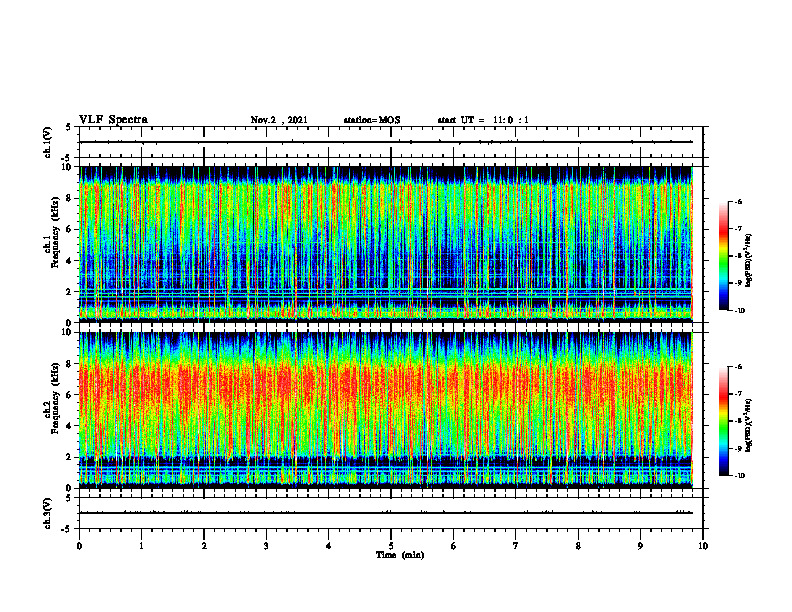Click the "5" tick on ch.1(V) axis
Image resolution: width=792 pixels, height=612 pixels.
[x=68, y=128]
